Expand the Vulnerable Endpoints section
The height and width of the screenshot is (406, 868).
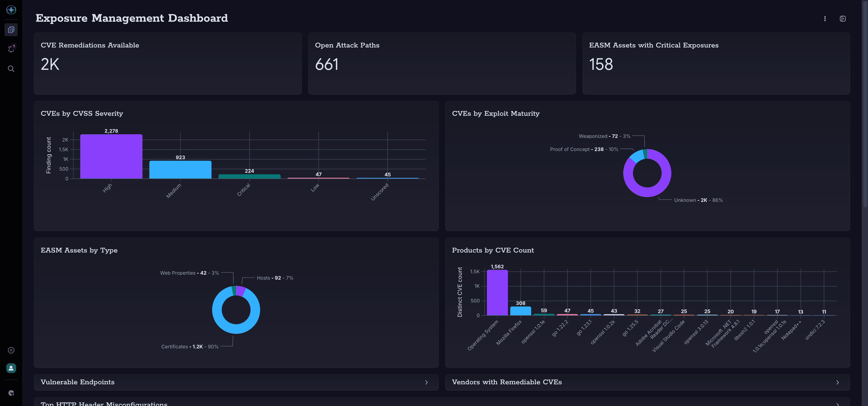pyautogui.click(x=236, y=382)
